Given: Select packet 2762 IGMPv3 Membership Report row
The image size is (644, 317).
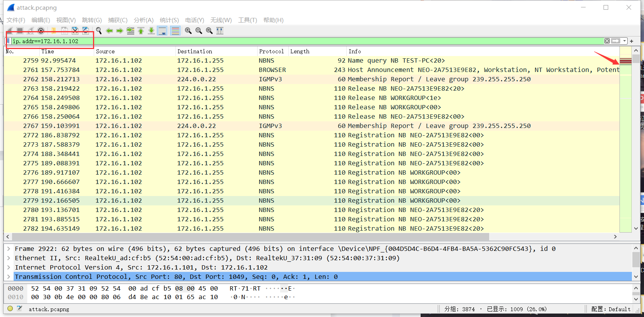Looking at the screenshot, I should click(x=312, y=79).
